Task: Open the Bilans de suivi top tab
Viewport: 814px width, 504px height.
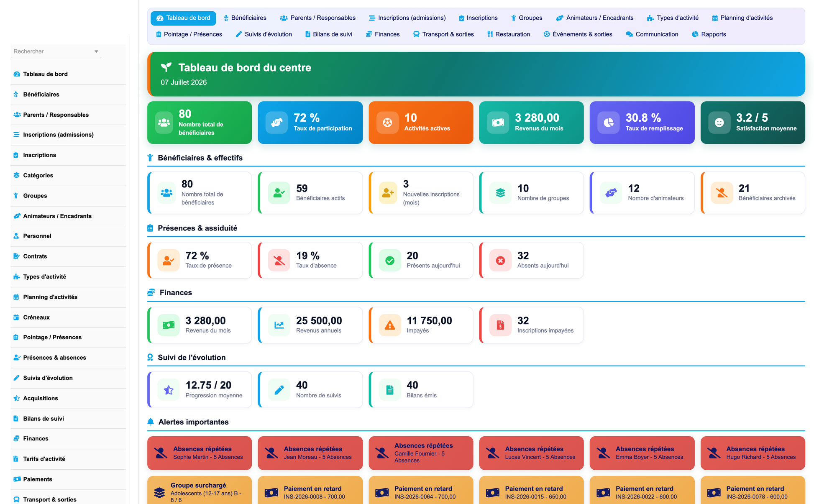Action: point(328,34)
